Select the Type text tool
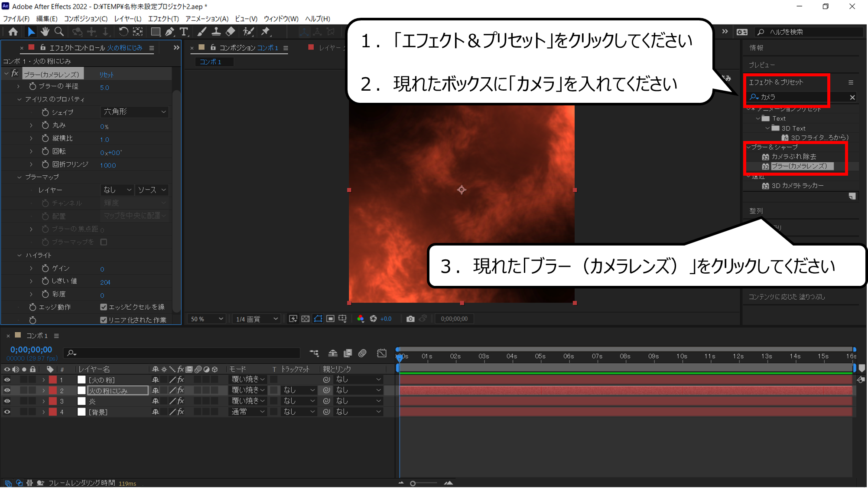The height and width of the screenshot is (488, 868). pyautogui.click(x=184, y=32)
